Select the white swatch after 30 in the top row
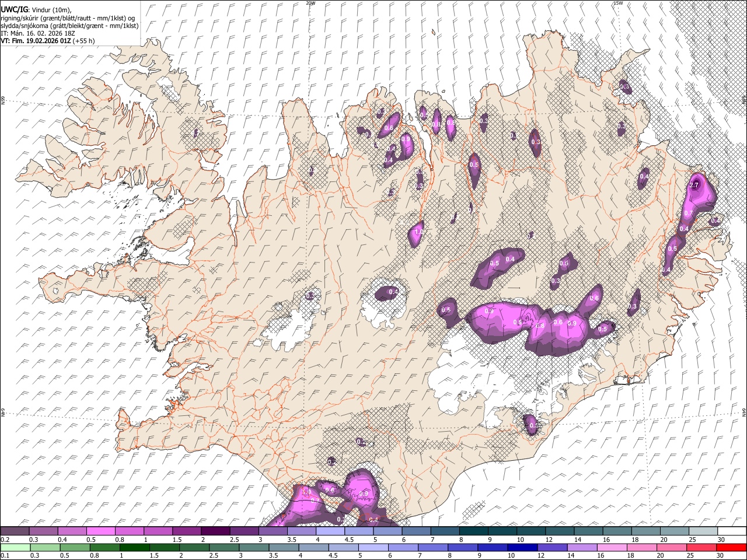Screen dimensions: 747x560 pos(732,531)
